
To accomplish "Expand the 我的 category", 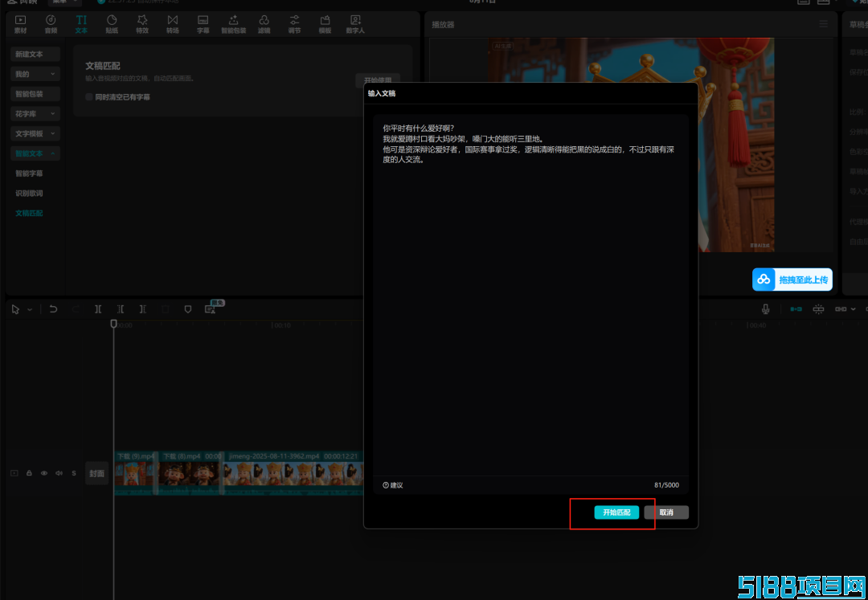I will 35,74.
